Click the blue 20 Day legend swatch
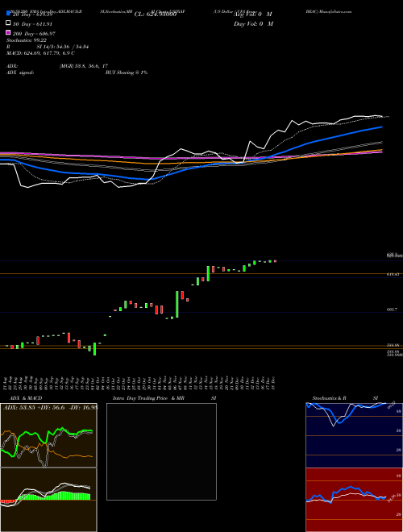The width and height of the screenshot is (403, 532). point(8,14)
